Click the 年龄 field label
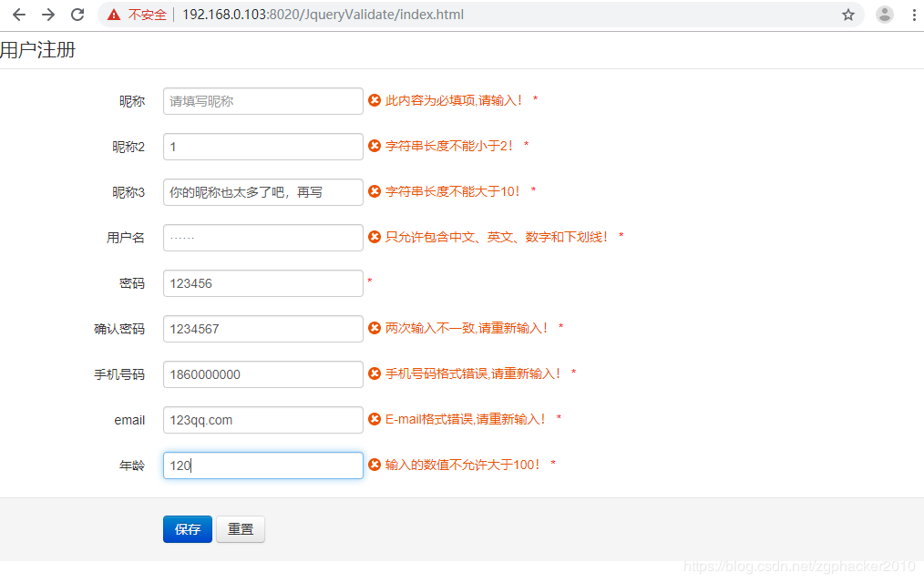The image size is (924, 583). coord(132,465)
